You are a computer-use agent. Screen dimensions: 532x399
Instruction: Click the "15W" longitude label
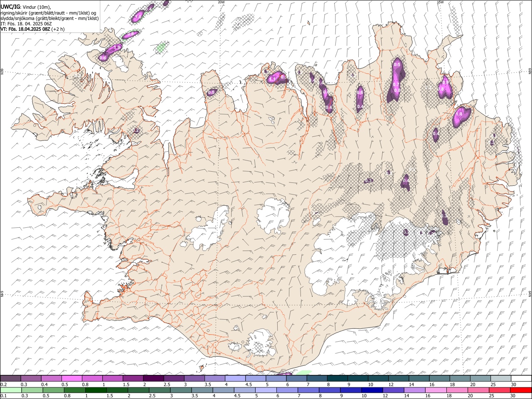[440, 2]
